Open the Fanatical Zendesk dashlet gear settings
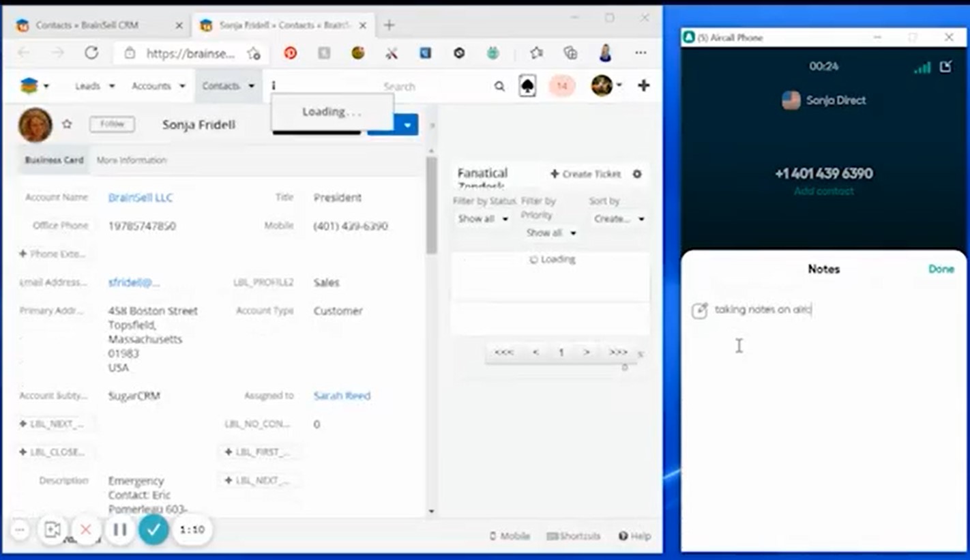The height and width of the screenshot is (560, 970). 637,174
